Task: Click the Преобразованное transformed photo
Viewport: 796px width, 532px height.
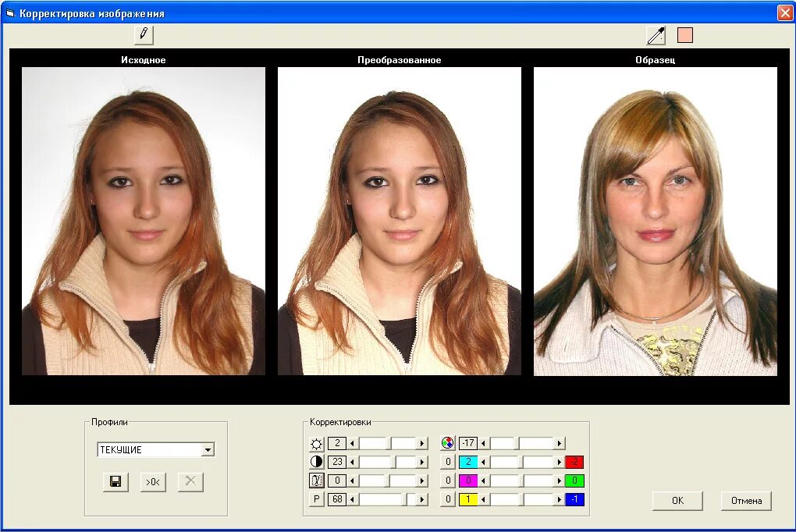Action: 399,222
